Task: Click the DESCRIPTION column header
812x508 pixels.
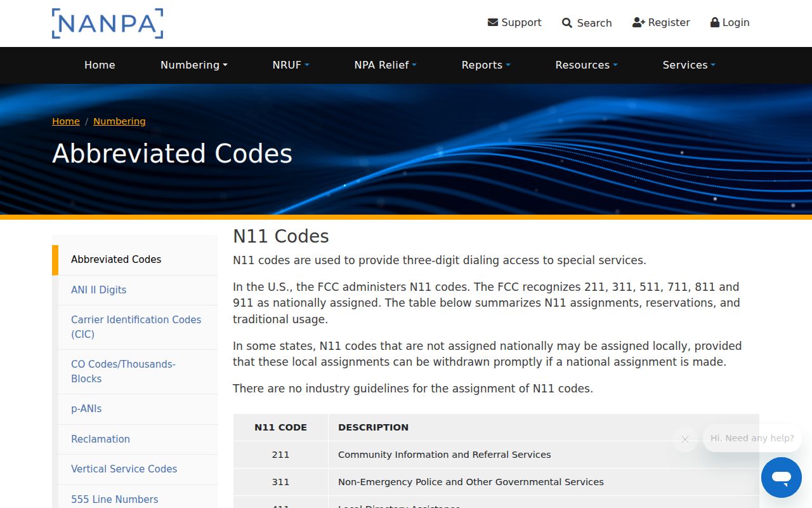Action: tap(544, 427)
